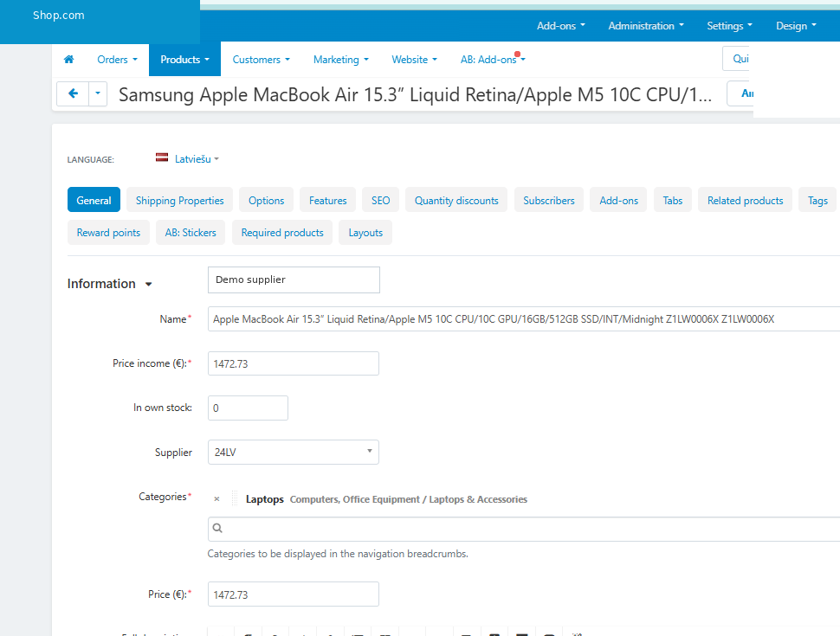The image size is (840, 636).
Task: Open the Layouts tab
Action: (365, 233)
